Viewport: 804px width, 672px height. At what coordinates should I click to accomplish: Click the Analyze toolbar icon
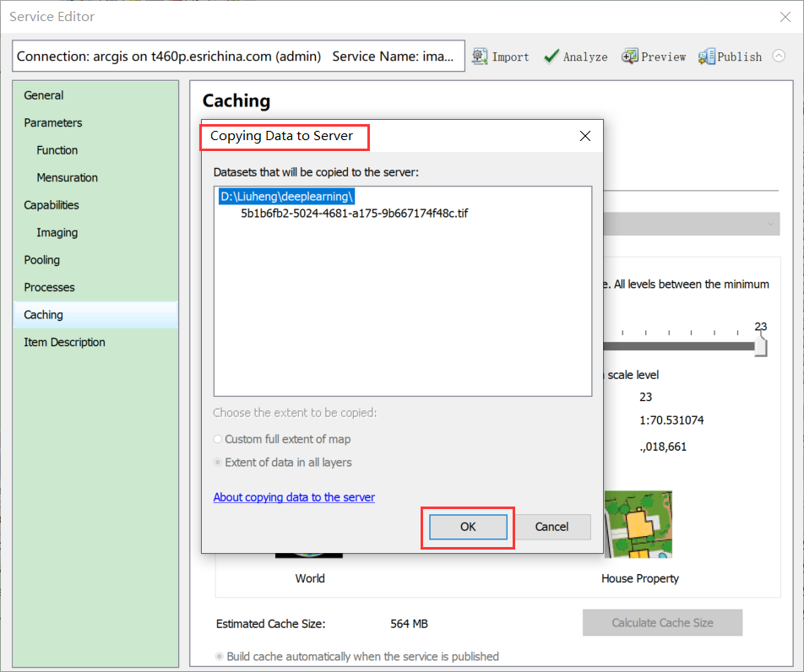pyautogui.click(x=575, y=56)
